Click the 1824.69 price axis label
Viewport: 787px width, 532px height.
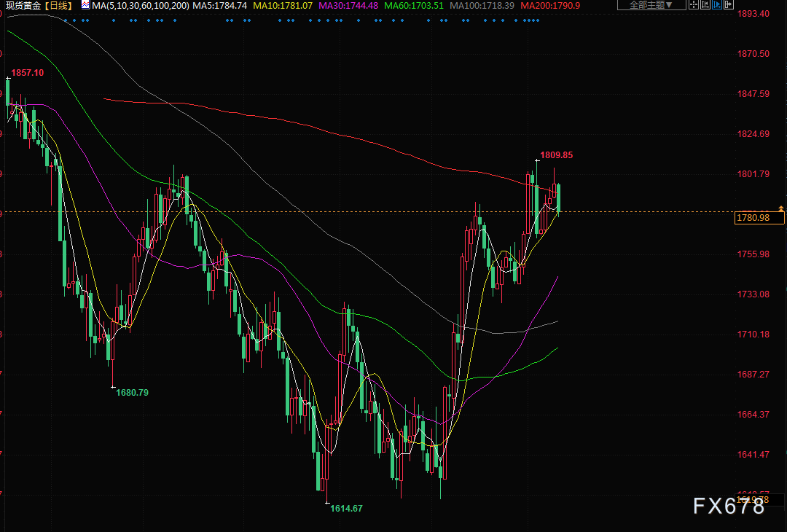click(753, 134)
